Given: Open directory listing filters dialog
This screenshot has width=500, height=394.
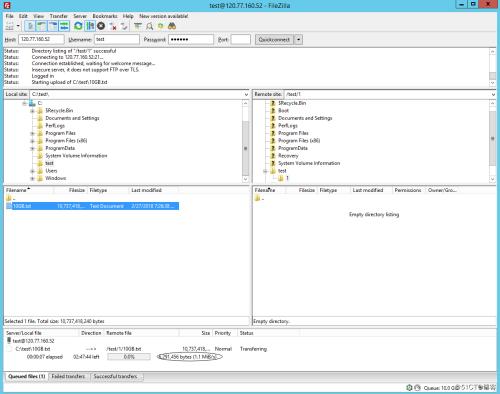Looking at the screenshot, I should pos(138,26).
